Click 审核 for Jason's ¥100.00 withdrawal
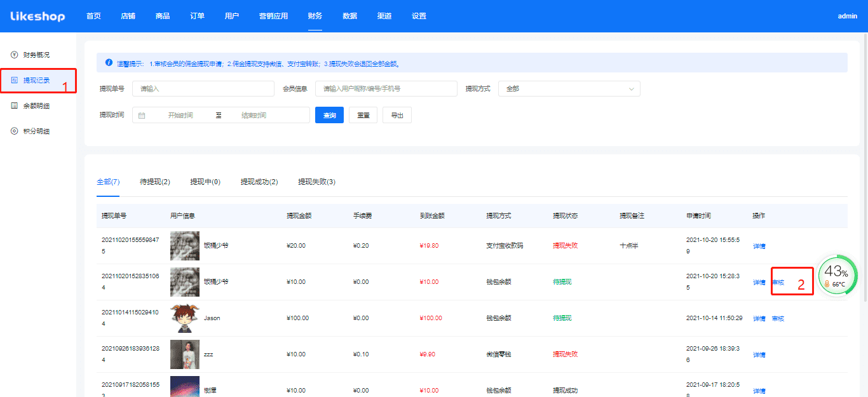Image resolution: width=868 pixels, height=397 pixels. click(778, 318)
